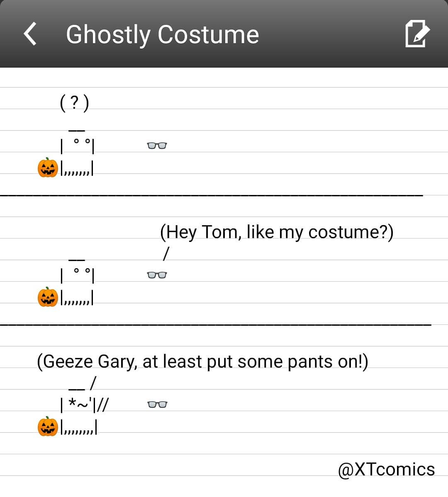Click the pumpkin emoji in third panel

point(48,426)
